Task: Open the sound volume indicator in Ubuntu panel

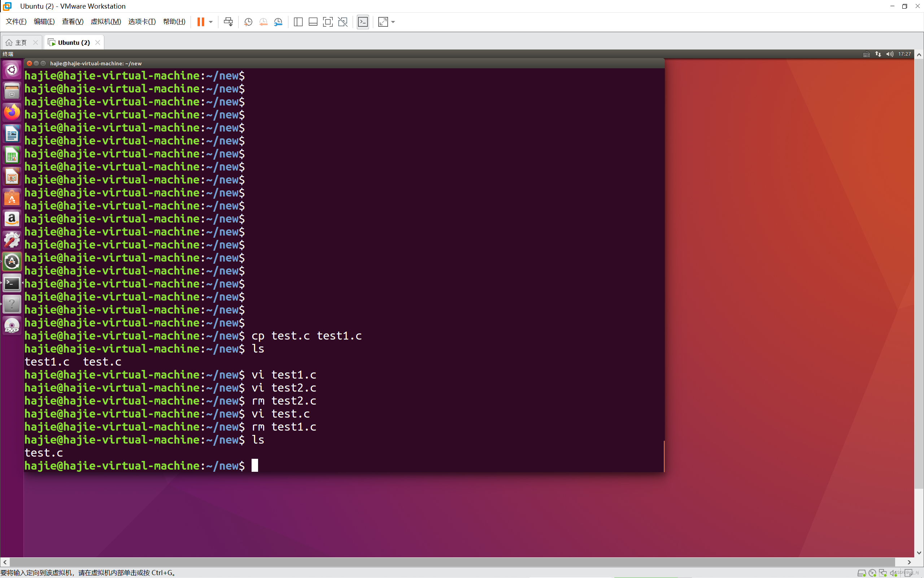Action: click(x=890, y=54)
